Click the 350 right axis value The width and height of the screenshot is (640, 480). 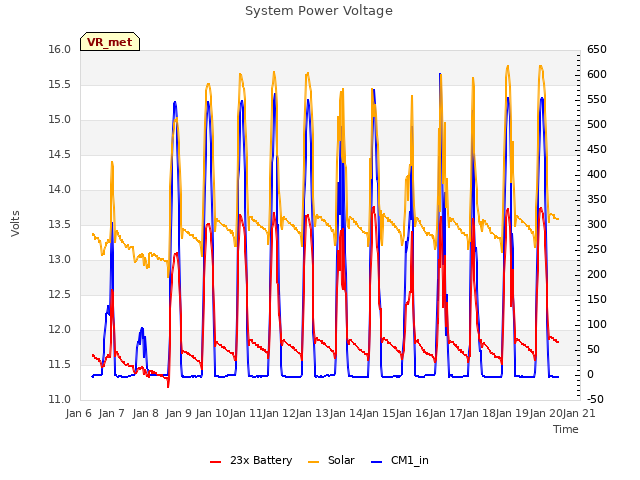pyautogui.click(x=597, y=200)
